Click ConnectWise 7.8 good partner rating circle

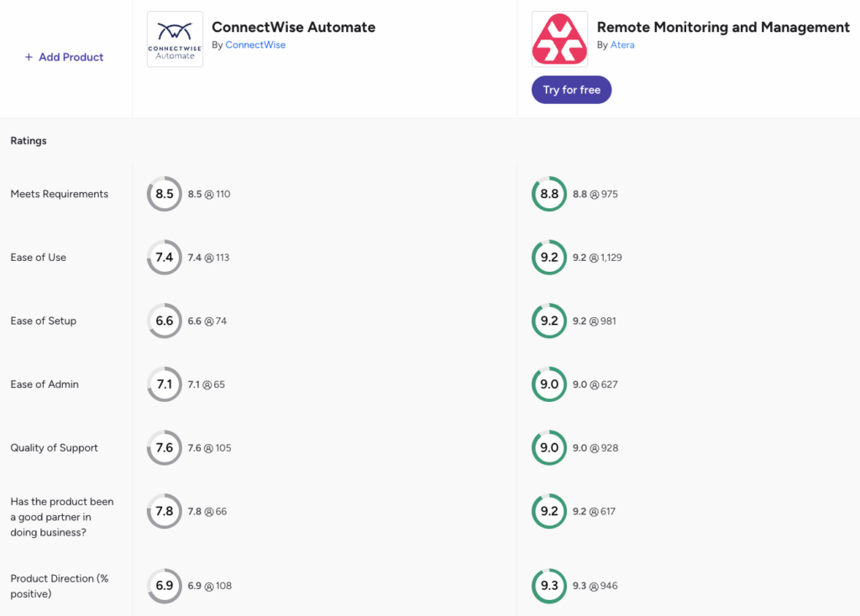coord(164,511)
